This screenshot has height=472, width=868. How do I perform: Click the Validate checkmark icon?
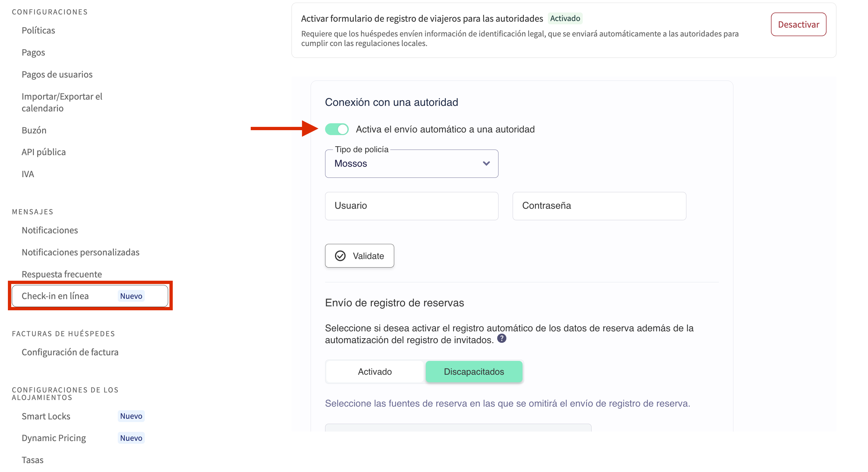340,256
